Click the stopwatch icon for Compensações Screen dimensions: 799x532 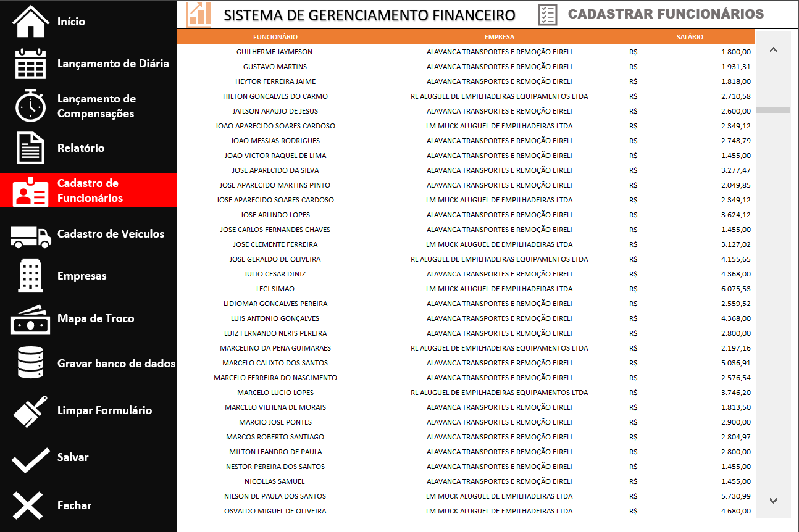[x=30, y=106]
